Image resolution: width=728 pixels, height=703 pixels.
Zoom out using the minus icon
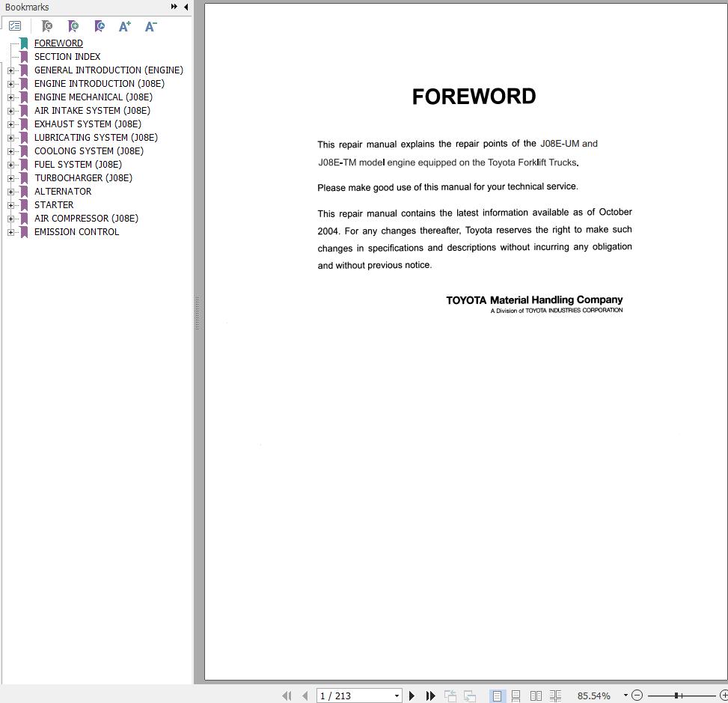(638, 696)
